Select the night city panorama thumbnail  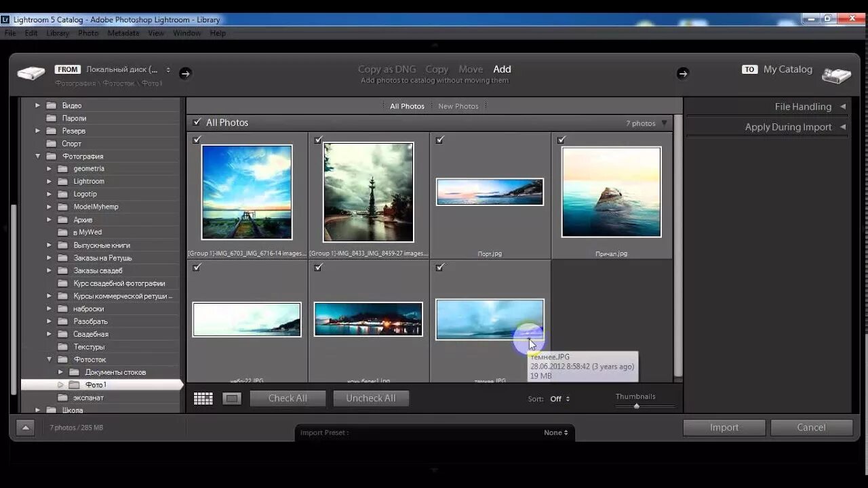click(368, 319)
